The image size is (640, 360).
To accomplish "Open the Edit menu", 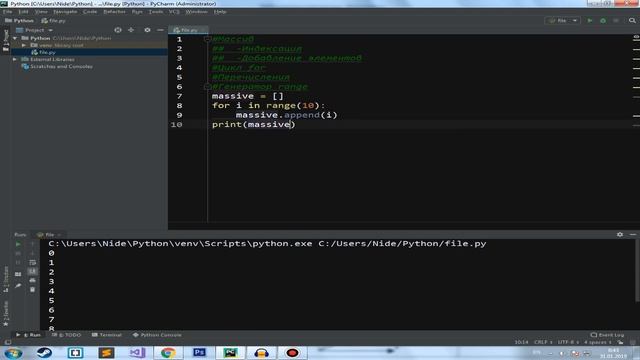I will (x=23, y=12).
